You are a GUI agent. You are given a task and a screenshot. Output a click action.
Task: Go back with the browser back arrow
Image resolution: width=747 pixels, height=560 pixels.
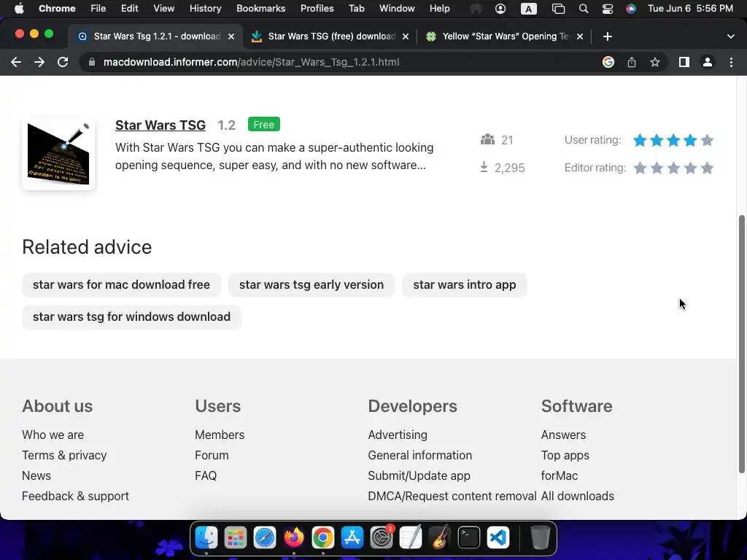[x=16, y=62]
